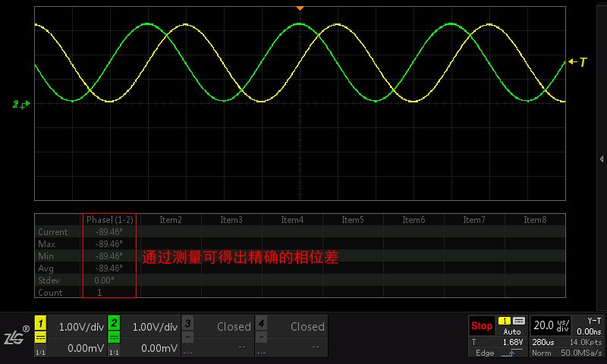Click channel 1 DC coupling icon
Viewport: 607px width, 364px height.
[x=41, y=337]
